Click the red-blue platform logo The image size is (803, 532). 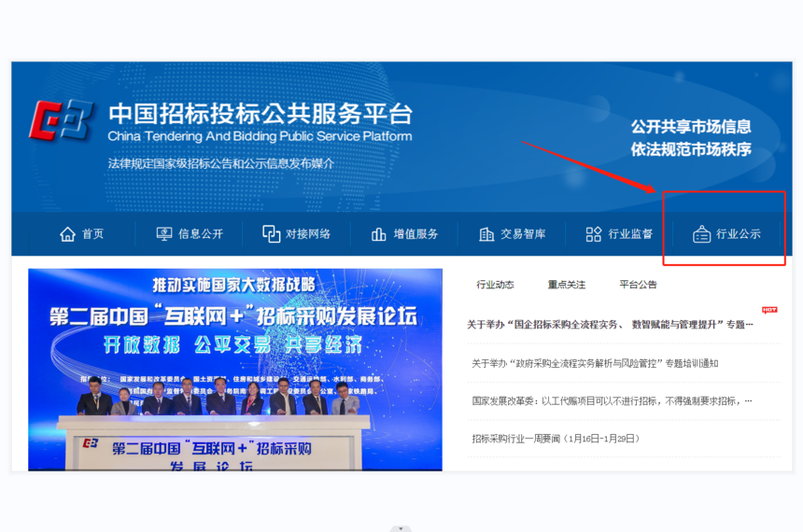pyautogui.click(x=62, y=120)
